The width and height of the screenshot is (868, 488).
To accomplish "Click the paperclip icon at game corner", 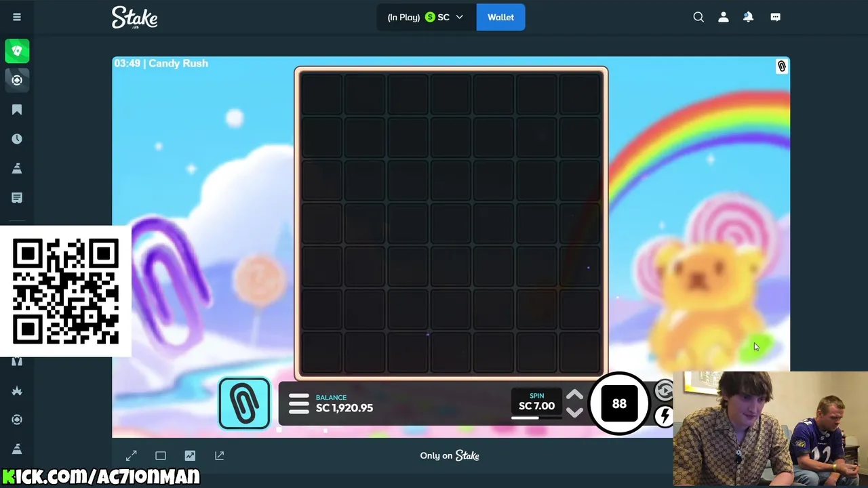I will pyautogui.click(x=782, y=66).
